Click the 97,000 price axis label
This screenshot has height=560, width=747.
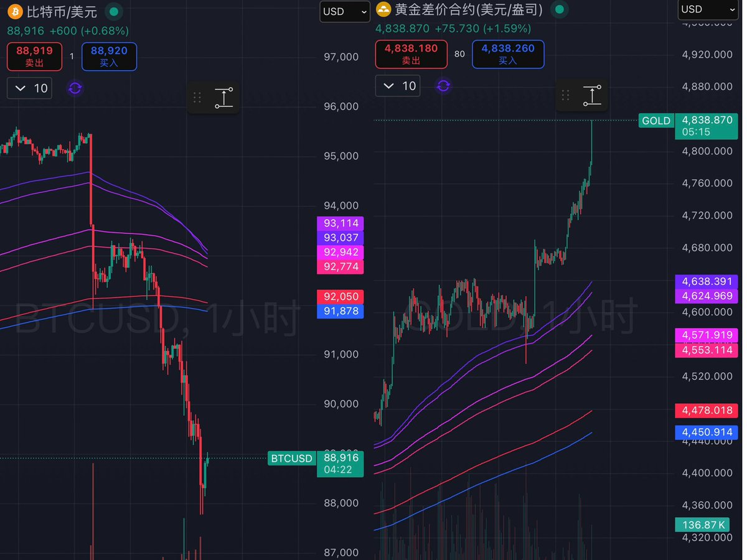341,57
